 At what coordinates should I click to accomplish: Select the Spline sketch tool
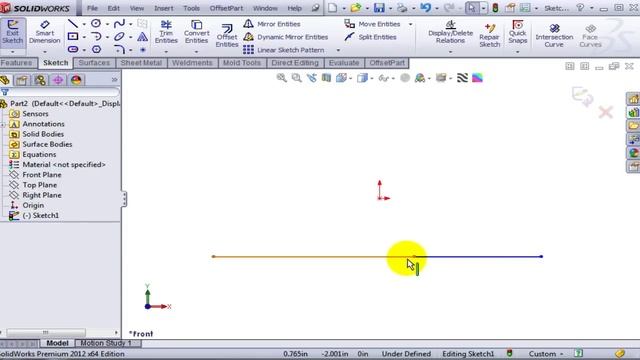pyautogui.click(x=119, y=24)
